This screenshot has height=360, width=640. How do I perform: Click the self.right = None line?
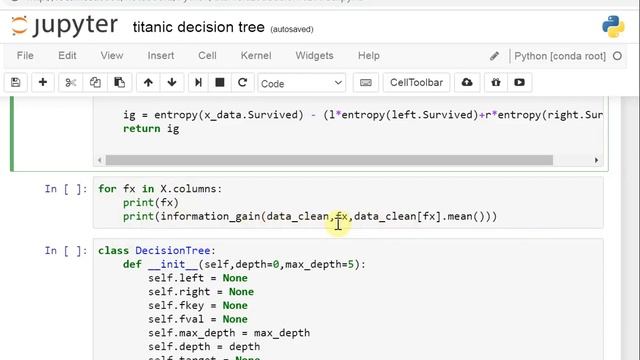201,292
